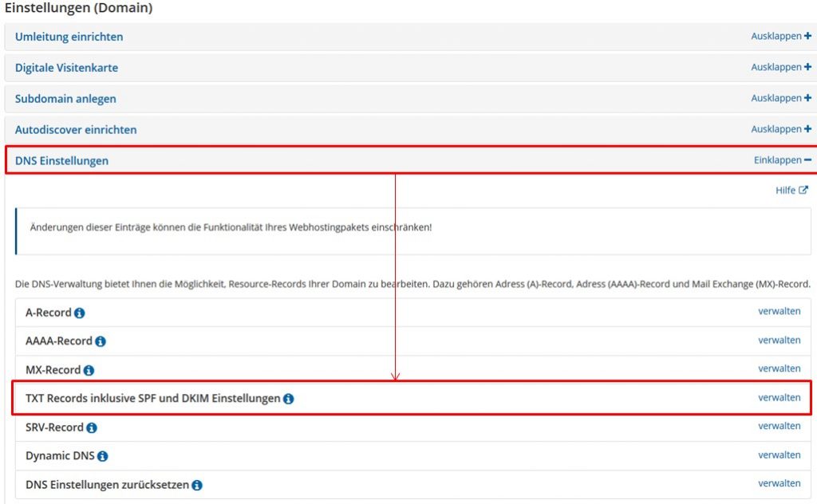The image size is (817, 504).
Task: Open verwalten for AAAA-Record
Action: (779, 341)
